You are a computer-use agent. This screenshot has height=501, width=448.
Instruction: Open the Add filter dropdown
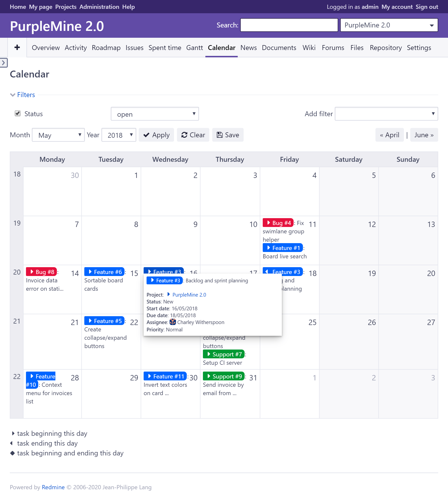coord(386,114)
